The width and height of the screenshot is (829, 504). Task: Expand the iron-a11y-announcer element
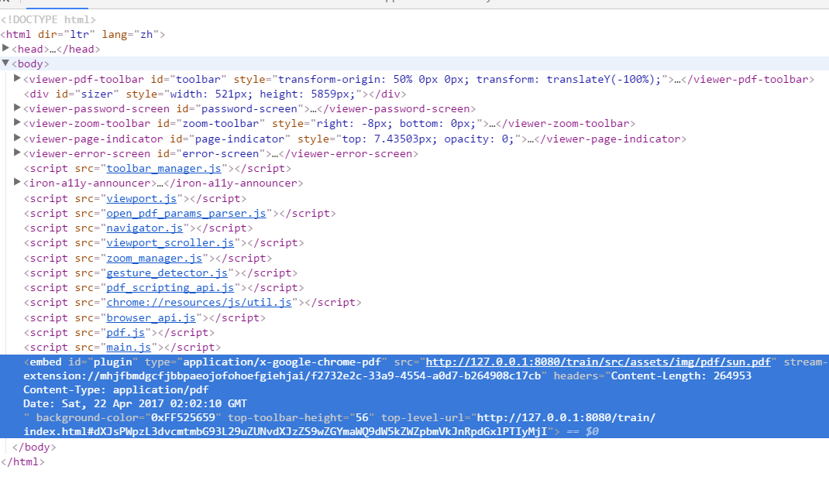click(x=18, y=183)
